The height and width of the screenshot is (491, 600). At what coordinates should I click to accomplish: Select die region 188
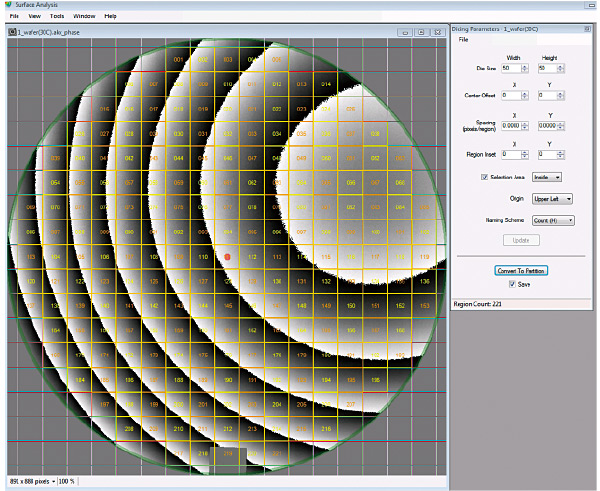[x=178, y=380]
